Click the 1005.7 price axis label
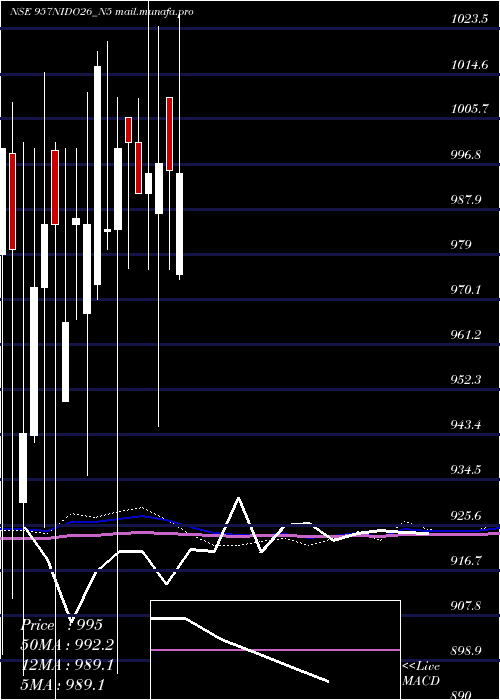The image size is (500, 700). (469, 108)
